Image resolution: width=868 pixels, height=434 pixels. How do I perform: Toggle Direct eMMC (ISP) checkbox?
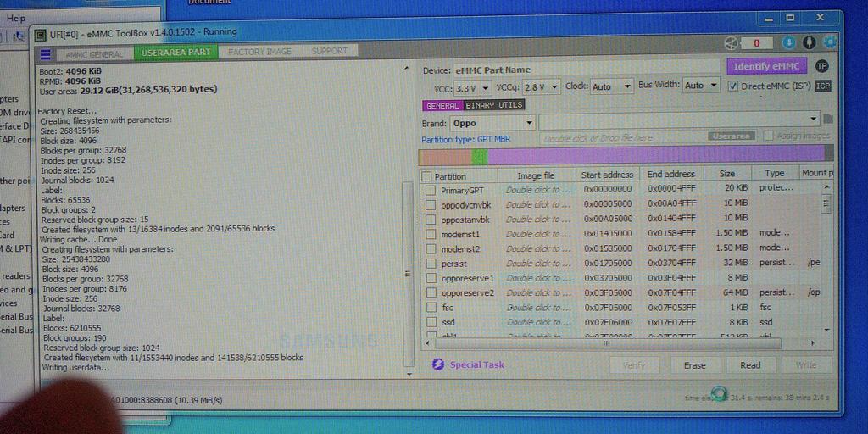pyautogui.click(x=733, y=86)
